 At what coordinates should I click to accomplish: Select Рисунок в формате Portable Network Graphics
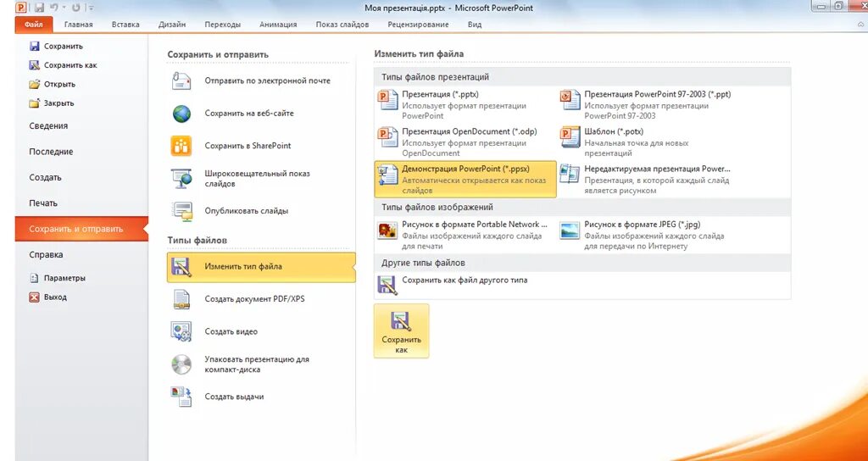pos(465,235)
